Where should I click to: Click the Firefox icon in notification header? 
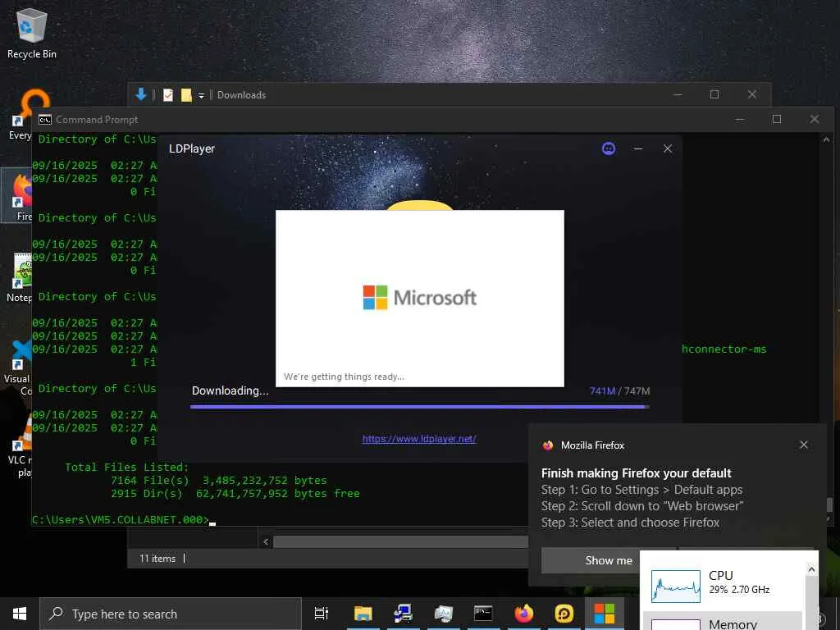(547, 445)
